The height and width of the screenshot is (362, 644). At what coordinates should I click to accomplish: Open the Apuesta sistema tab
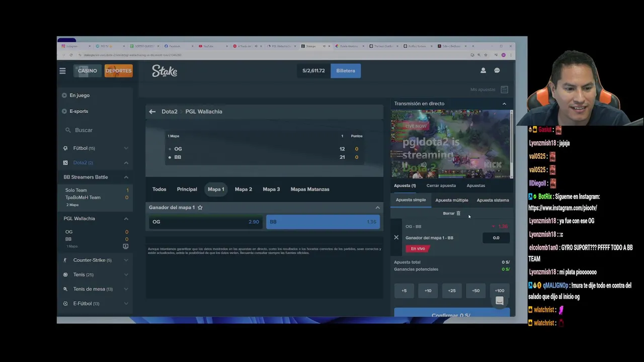[493, 200]
